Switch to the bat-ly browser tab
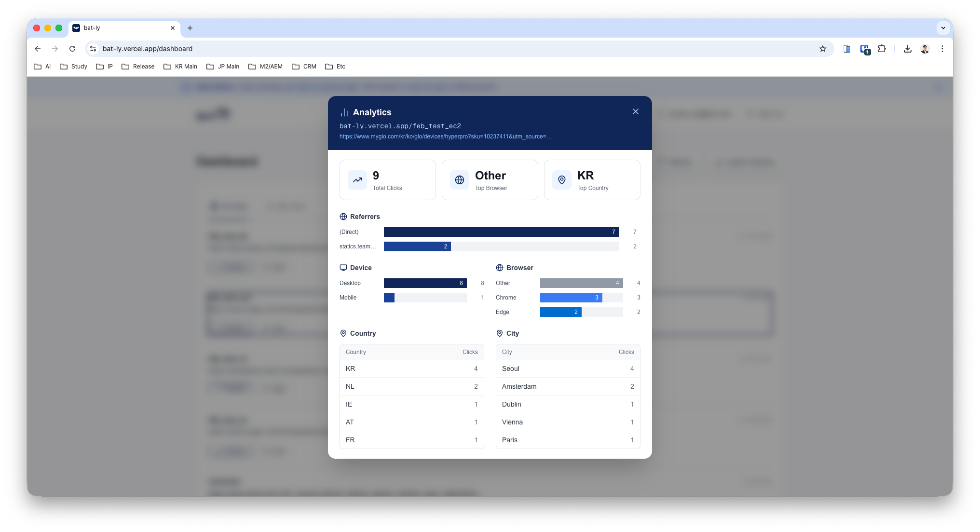 [x=94, y=28]
